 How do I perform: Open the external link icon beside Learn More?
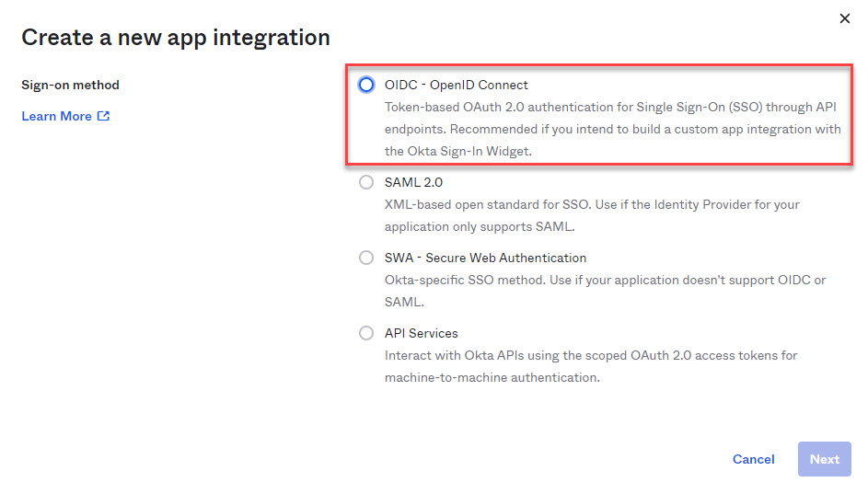tap(103, 116)
